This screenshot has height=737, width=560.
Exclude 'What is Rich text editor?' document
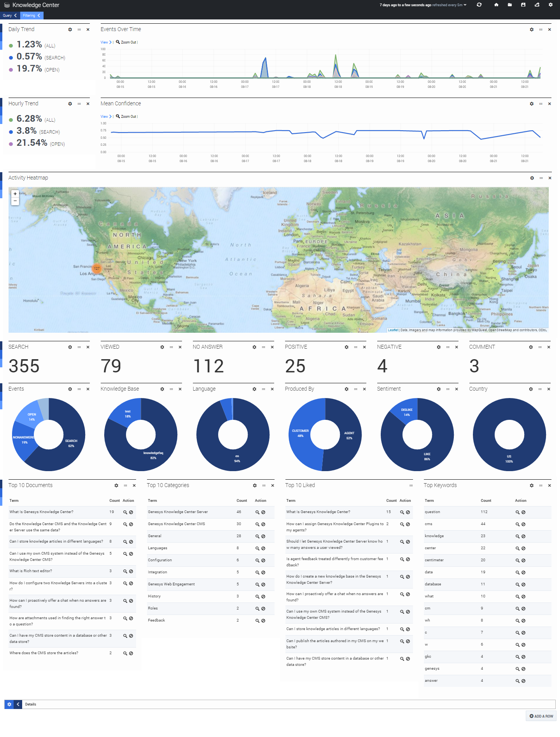click(131, 571)
